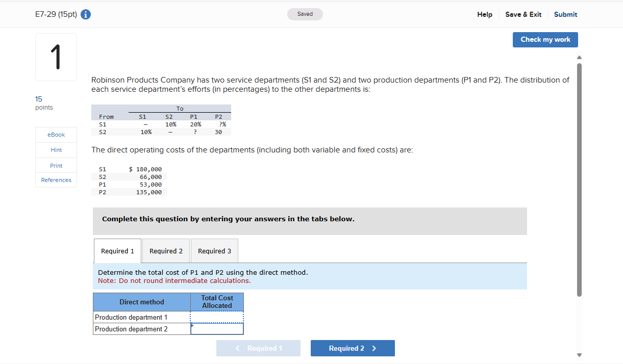Click the 66,000 S2 cost value
623x364 pixels.
click(x=151, y=177)
